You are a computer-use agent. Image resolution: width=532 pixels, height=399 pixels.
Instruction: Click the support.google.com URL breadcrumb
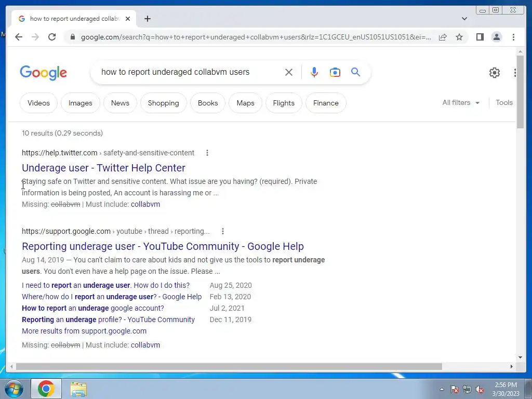tap(116, 231)
